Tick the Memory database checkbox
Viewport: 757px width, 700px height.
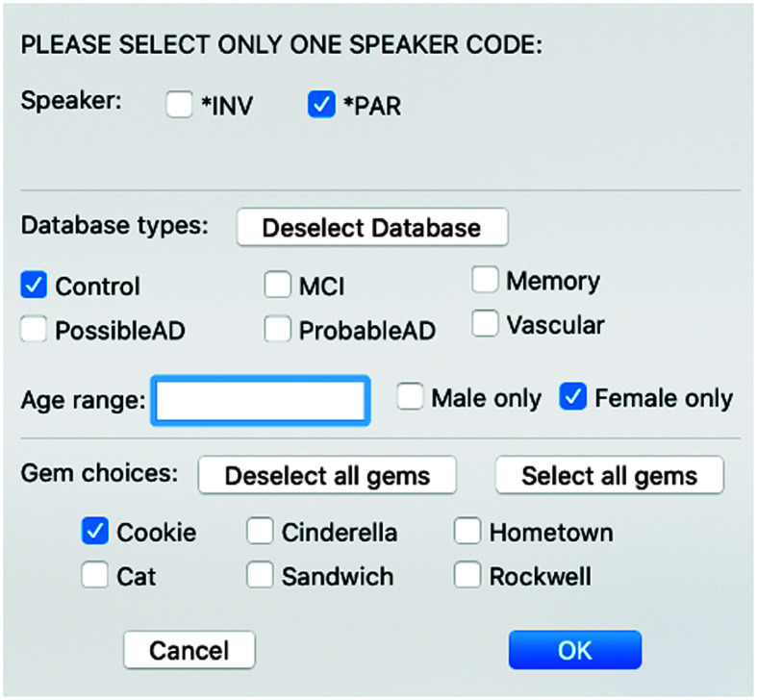pyautogui.click(x=485, y=281)
